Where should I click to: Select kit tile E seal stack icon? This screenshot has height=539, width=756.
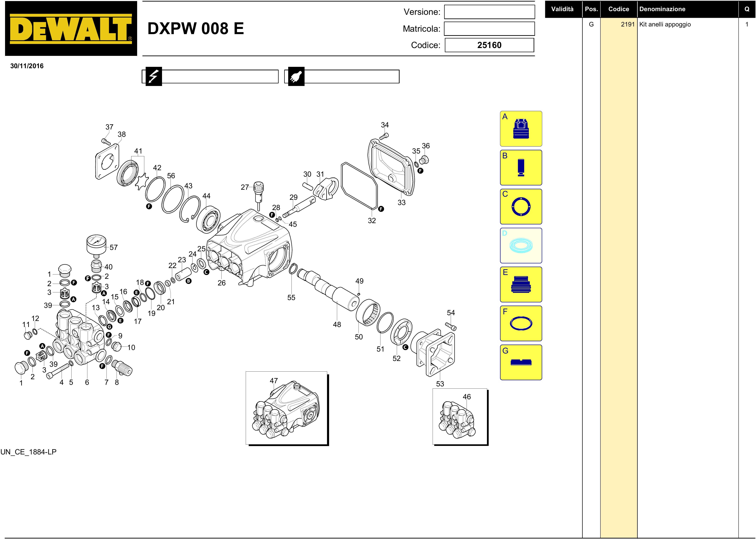[x=521, y=284]
